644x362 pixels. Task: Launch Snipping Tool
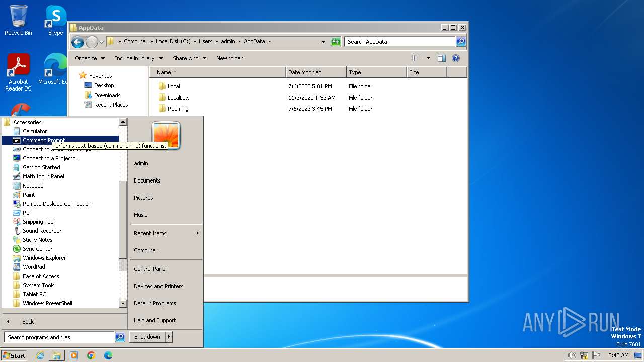click(x=38, y=222)
